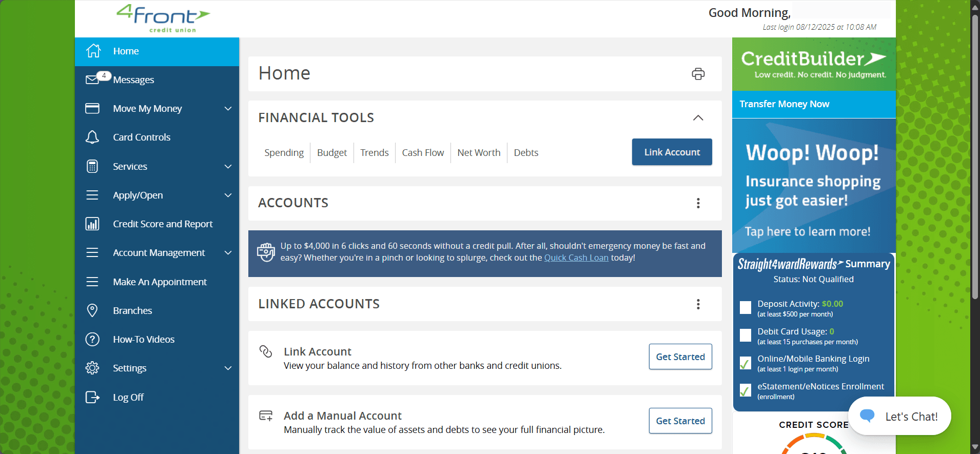Viewport: 980px width, 454px height.
Task: Follow the Quick Cash Loan link
Action: 576,258
